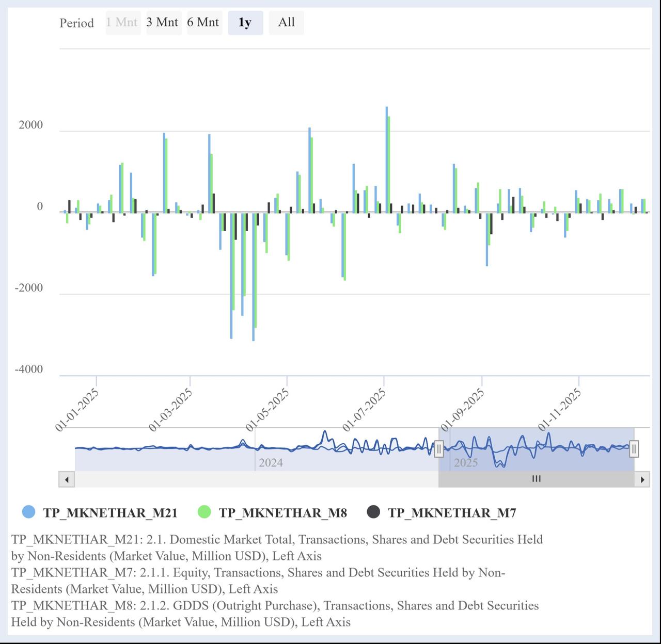This screenshot has width=661, height=644.
Task: Select the 6 Mnt period option
Action: coord(204,22)
